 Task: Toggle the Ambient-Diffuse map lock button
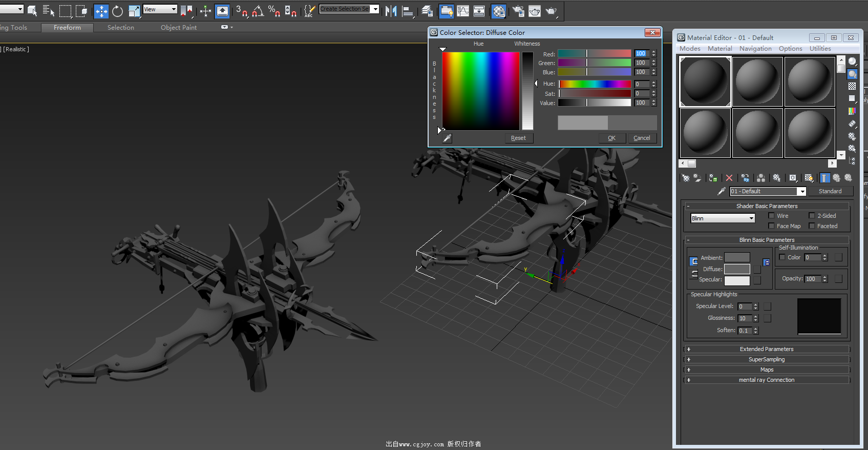767,262
